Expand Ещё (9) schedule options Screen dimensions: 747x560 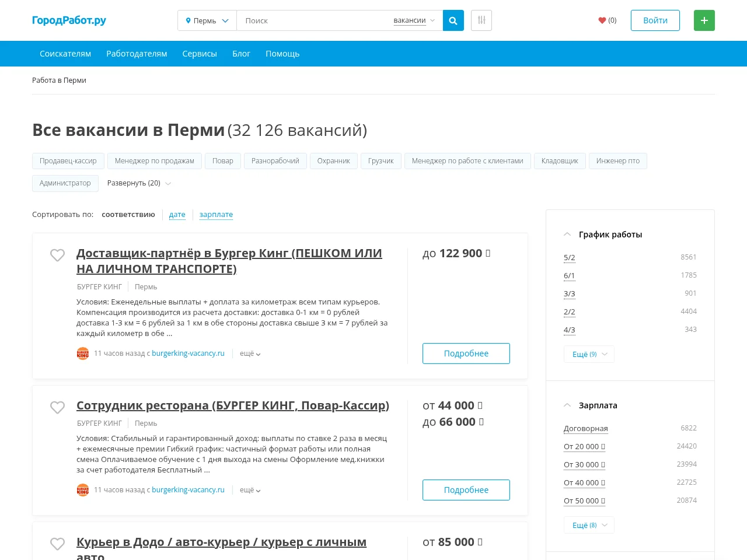click(589, 354)
